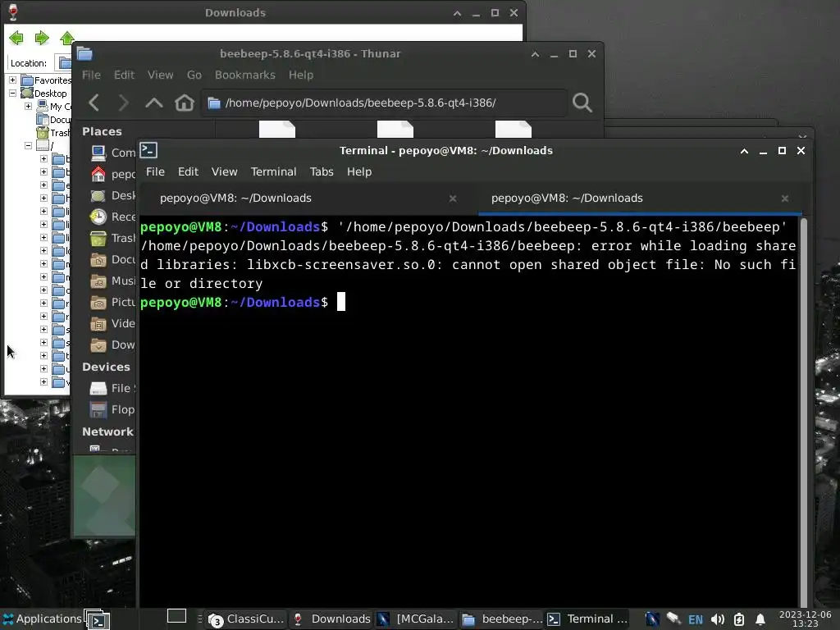840x630 pixels.
Task: Select Videos in Thunar Places sidebar
Action: point(112,323)
